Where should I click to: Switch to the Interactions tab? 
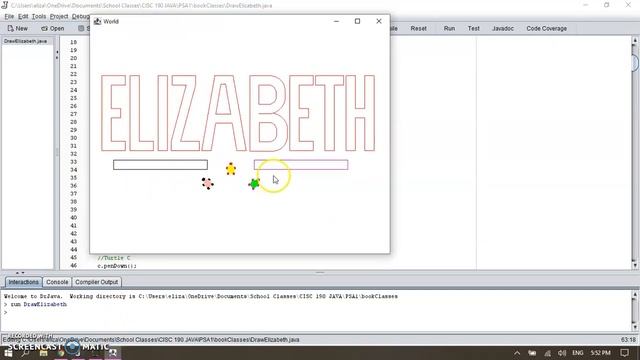coord(23,282)
